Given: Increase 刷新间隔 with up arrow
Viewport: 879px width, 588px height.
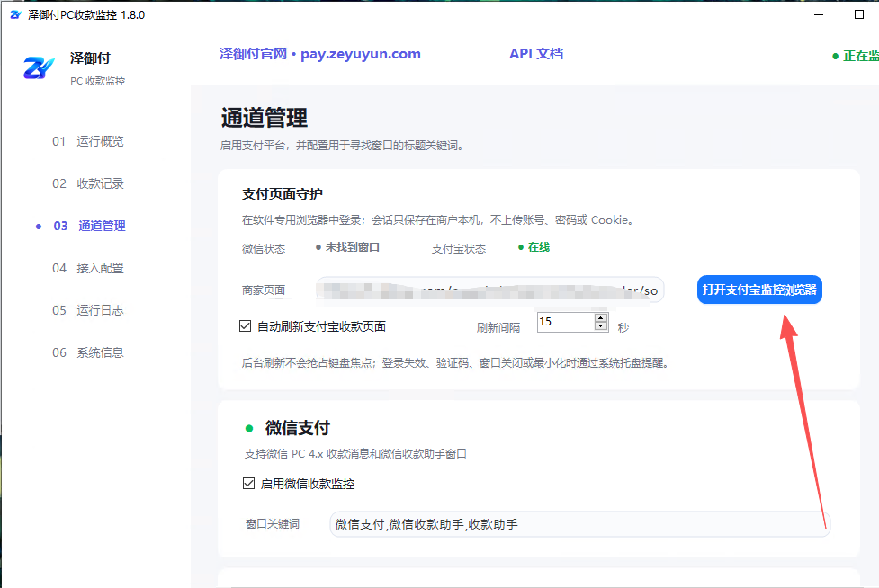Looking at the screenshot, I should click(601, 317).
